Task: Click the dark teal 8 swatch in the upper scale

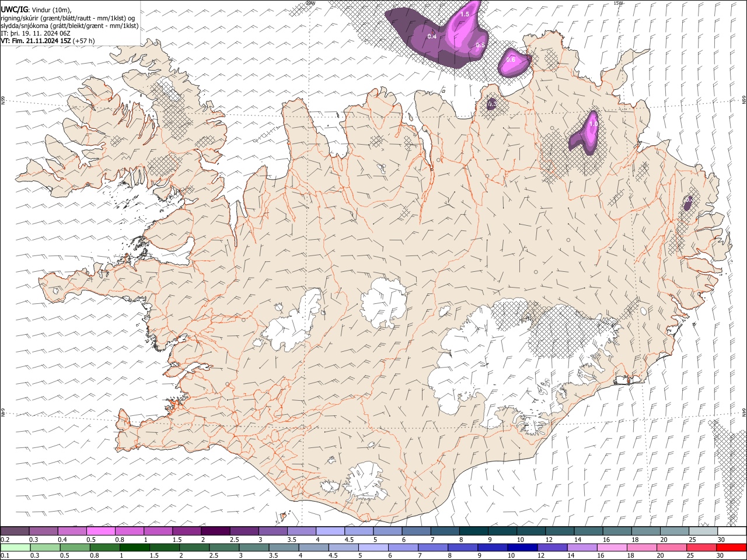Action: click(474, 531)
